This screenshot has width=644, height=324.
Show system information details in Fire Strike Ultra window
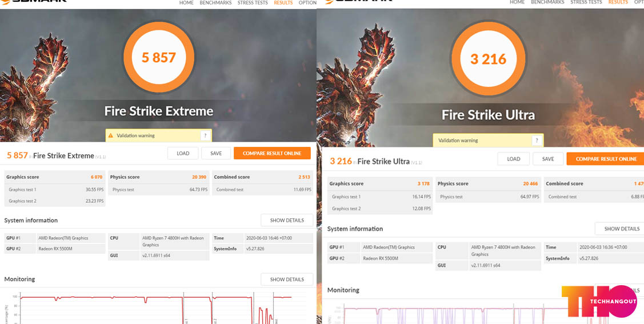tap(619, 229)
